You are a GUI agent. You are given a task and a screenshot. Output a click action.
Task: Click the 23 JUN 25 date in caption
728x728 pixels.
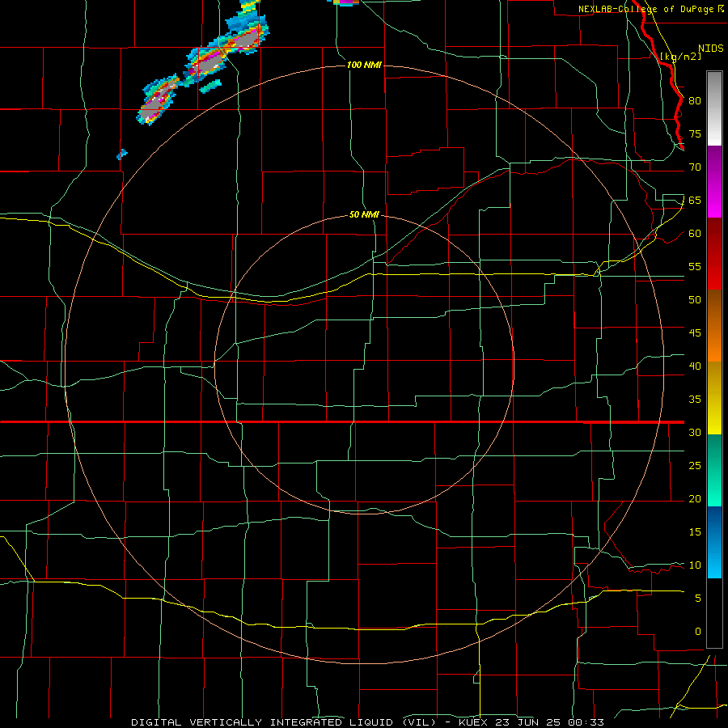pyautogui.click(x=527, y=722)
